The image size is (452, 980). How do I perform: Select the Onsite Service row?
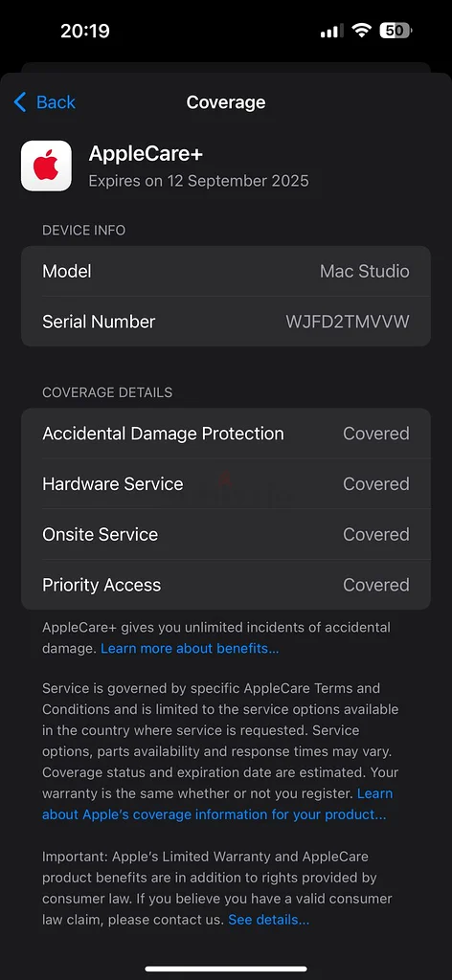[226, 534]
